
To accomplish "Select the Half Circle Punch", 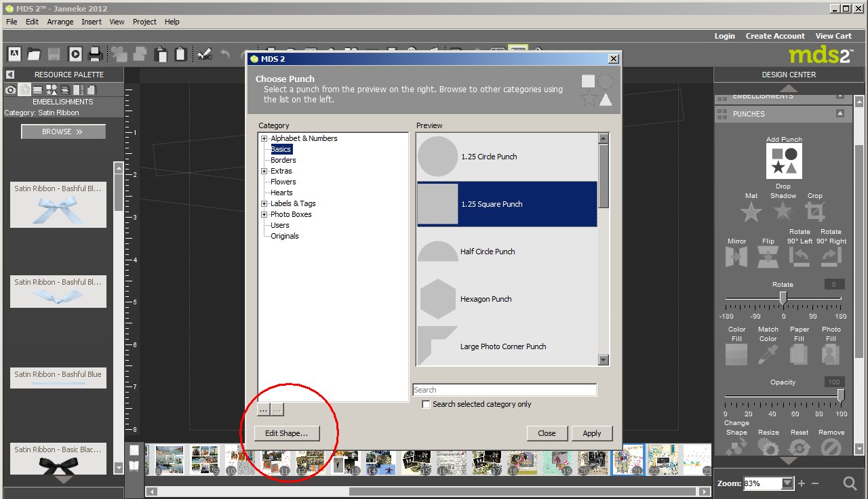I will click(507, 252).
